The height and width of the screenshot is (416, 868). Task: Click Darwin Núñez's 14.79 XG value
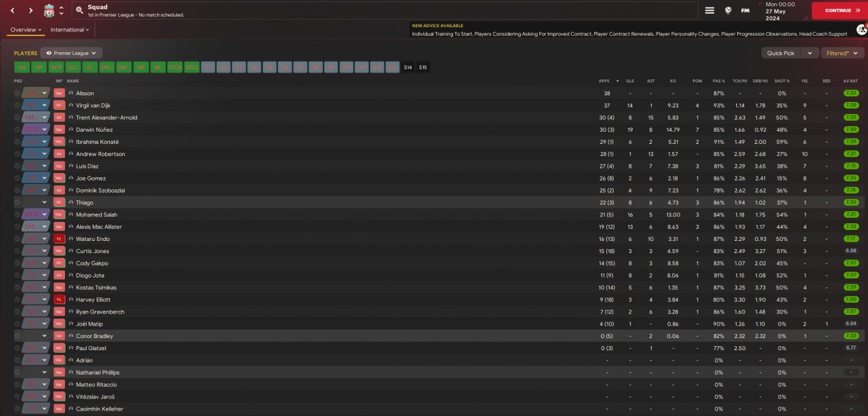[673, 130]
